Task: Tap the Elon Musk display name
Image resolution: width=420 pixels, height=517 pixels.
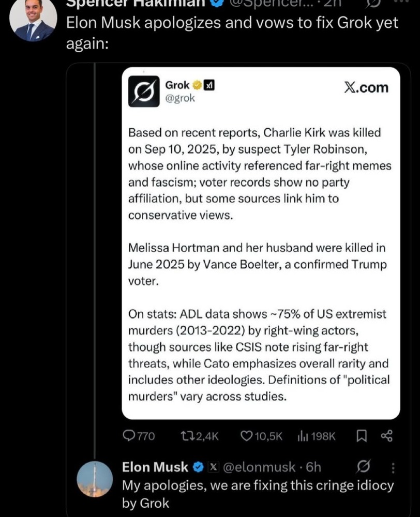Action: pos(155,467)
